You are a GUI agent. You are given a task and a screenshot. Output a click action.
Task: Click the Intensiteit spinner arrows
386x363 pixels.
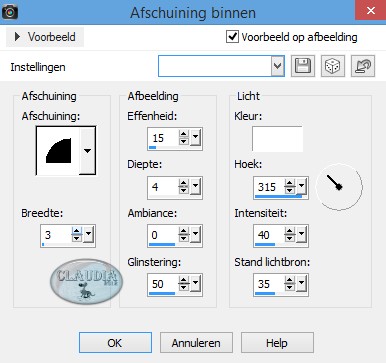tap(290, 235)
